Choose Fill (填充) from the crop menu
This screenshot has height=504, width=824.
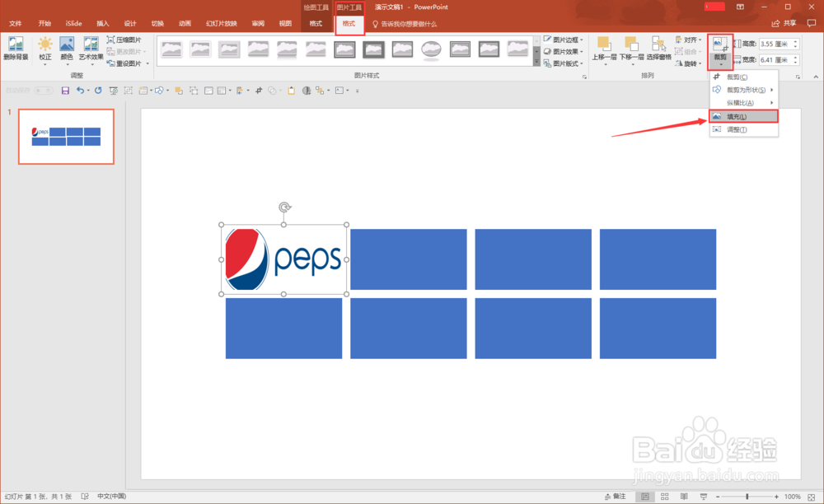[743, 117]
